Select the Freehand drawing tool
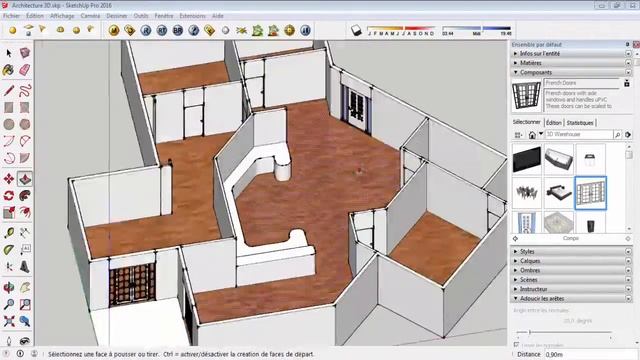The image size is (640, 360). pyautogui.click(x=25, y=90)
